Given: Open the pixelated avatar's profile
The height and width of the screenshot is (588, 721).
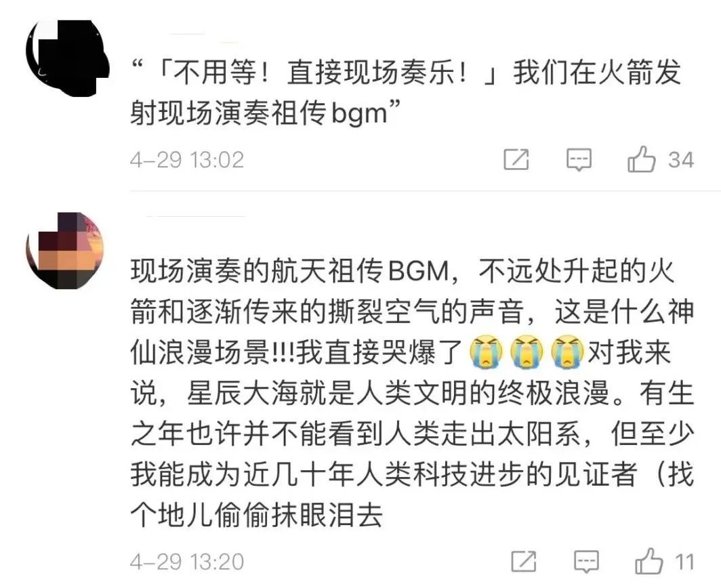Looking at the screenshot, I should point(65,251).
